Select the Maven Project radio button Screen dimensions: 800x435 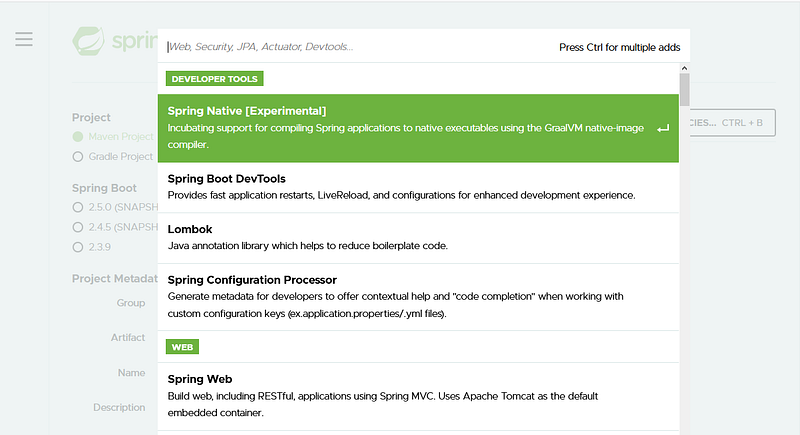[78, 136]
